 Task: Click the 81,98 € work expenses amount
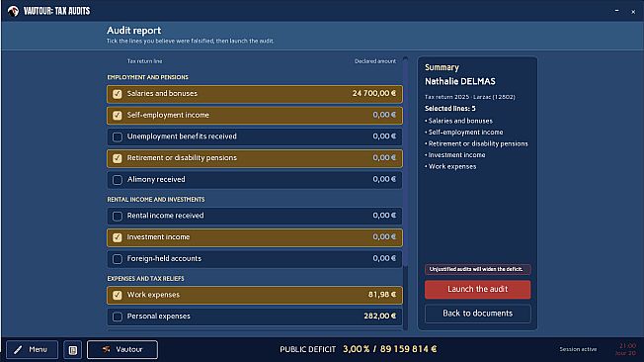coord(382,295)
